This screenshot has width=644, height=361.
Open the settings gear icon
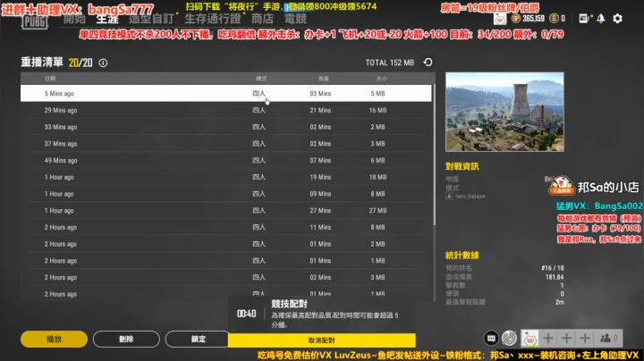(617, 19)
